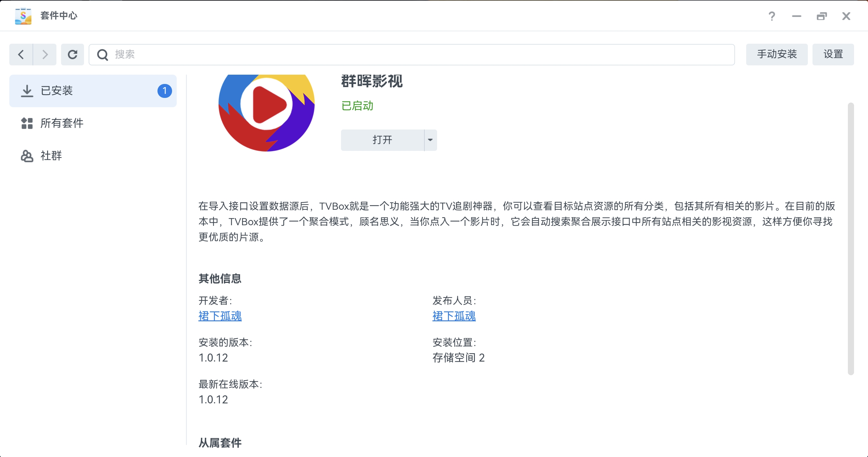
Task: Expand the dropdown arrow beside 打开
Action: (x=430, y=140)
